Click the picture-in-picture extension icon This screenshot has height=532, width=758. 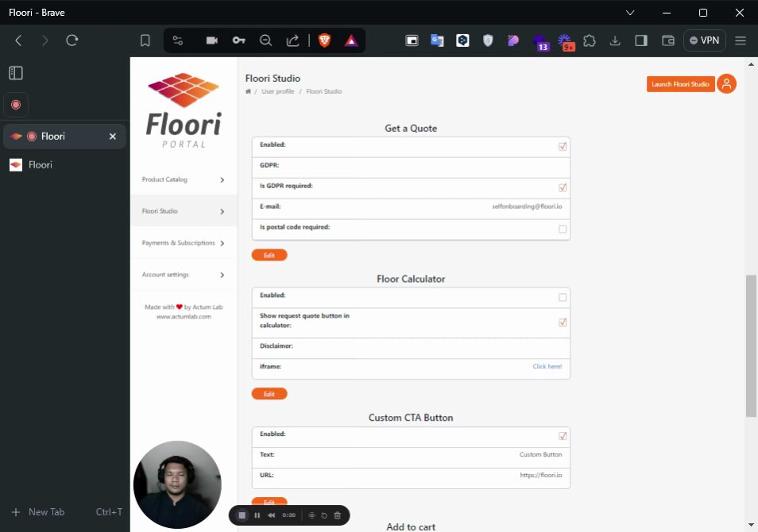(412, 40)
